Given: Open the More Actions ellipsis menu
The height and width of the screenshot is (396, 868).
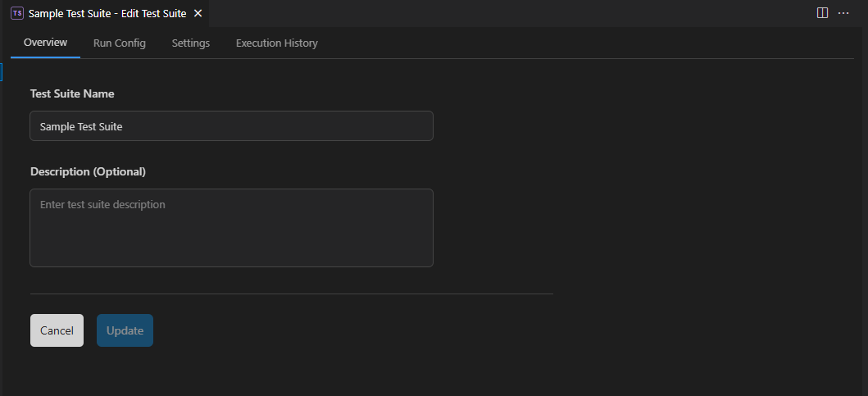Looking at the screenshot, I should [x=843, y=13].
